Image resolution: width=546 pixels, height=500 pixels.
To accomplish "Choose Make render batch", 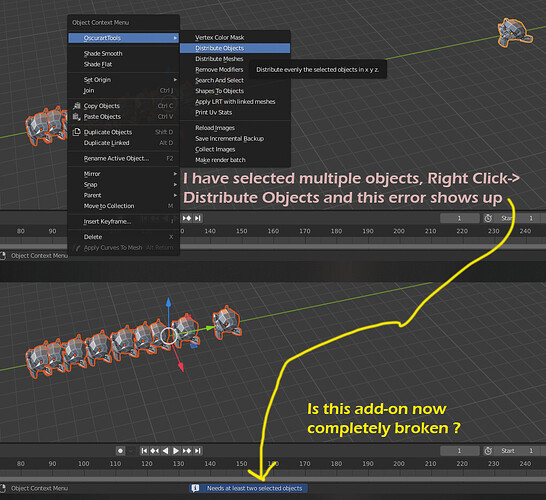I will 235,160.
